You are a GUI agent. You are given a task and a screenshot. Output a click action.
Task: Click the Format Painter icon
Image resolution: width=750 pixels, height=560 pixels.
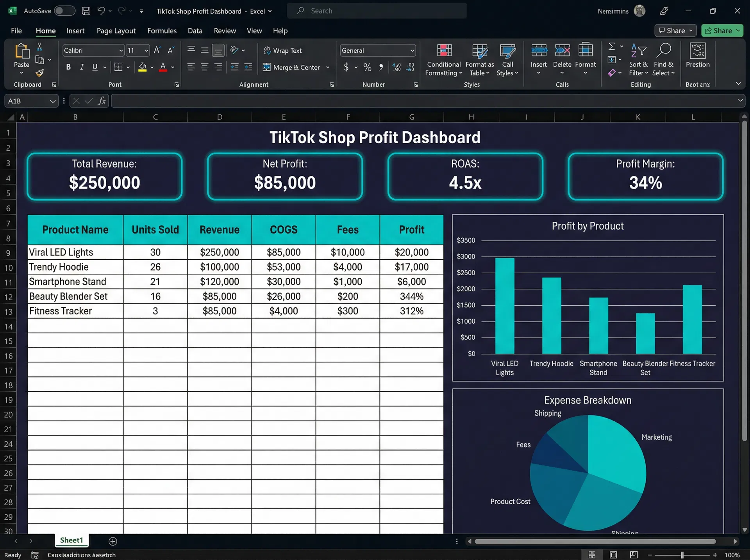tap(39, 73)
